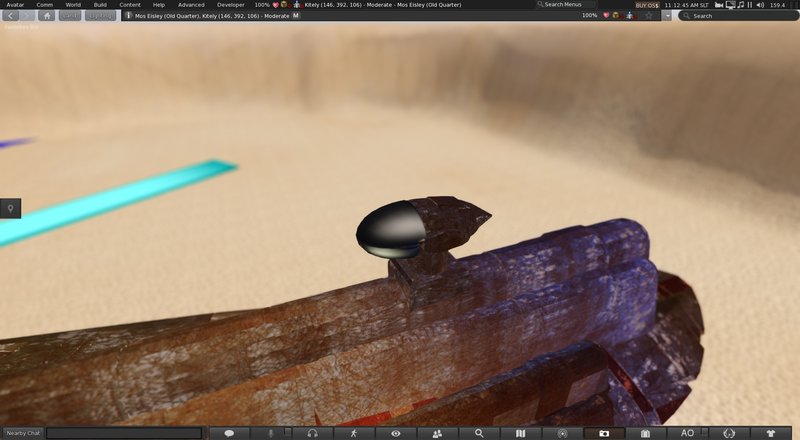Toggle voice with the microphone icon
The width and height of the screenshot is (800, 440).
[271, 433]
